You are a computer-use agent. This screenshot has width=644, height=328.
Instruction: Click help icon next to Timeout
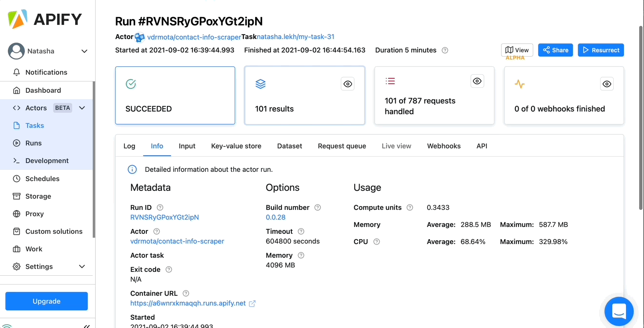point(301,231)
